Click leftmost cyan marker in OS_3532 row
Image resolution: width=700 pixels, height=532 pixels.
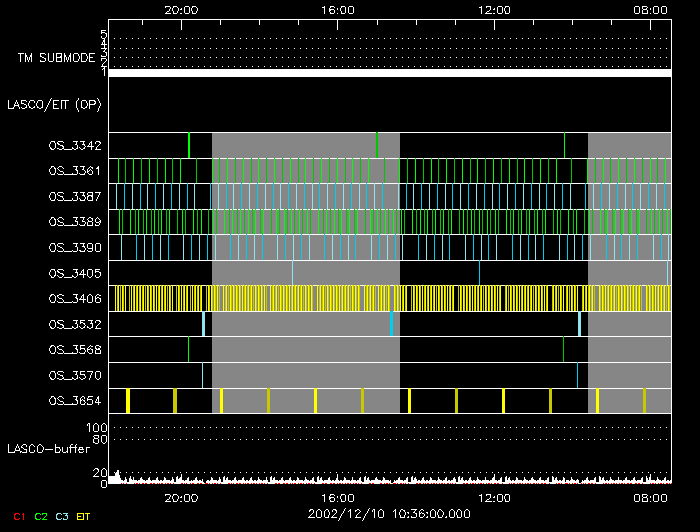point(203,324)
